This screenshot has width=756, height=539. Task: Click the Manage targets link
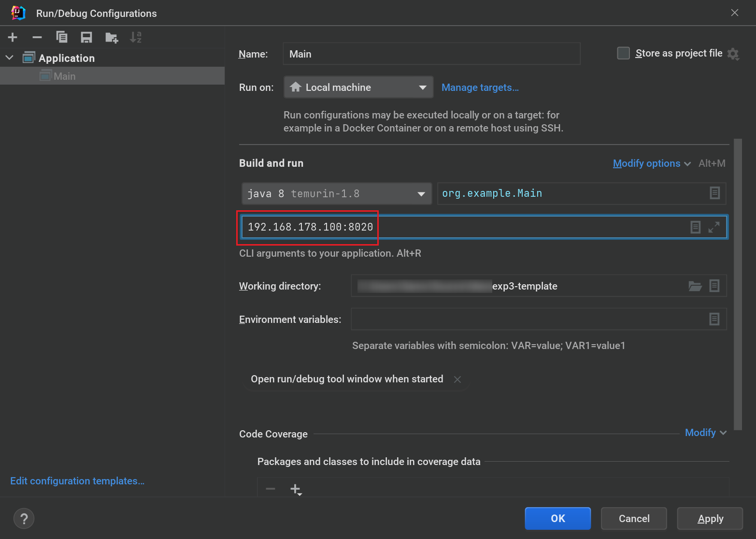(480, 87)
